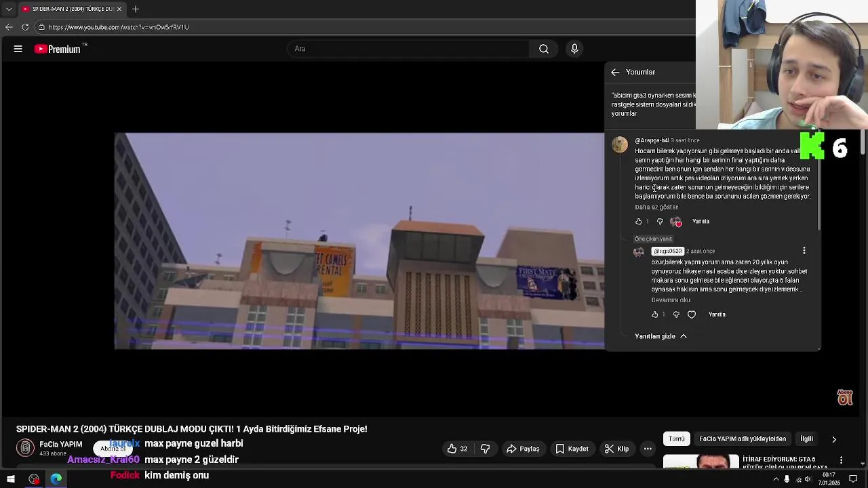Viewport: 868px width, 488px height.
Task: Open the @Arapça-b4l username link
Action: 652,140
